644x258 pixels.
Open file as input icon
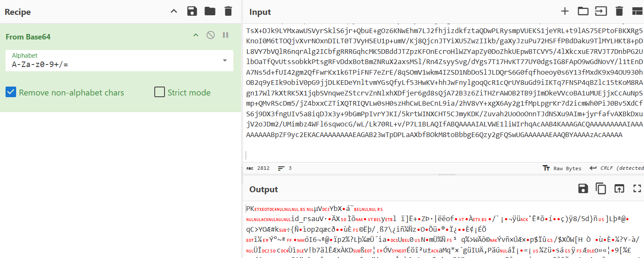coord(601,11)
